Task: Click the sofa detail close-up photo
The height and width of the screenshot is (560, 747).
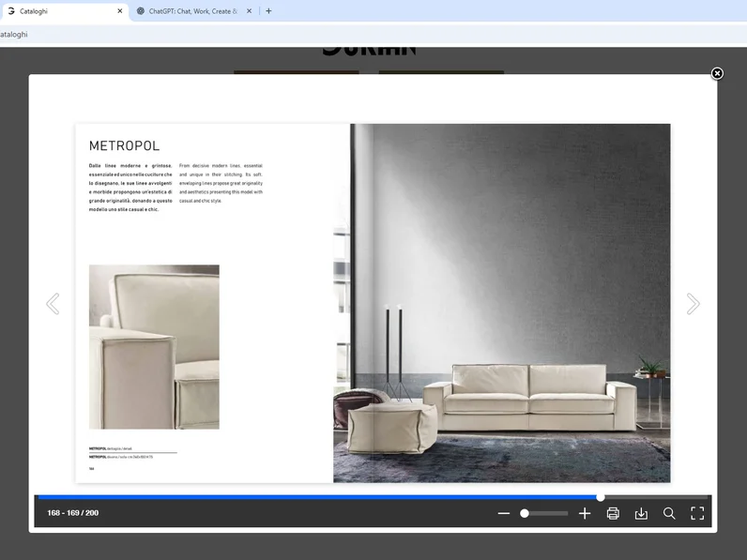Action: pos(154,347)
